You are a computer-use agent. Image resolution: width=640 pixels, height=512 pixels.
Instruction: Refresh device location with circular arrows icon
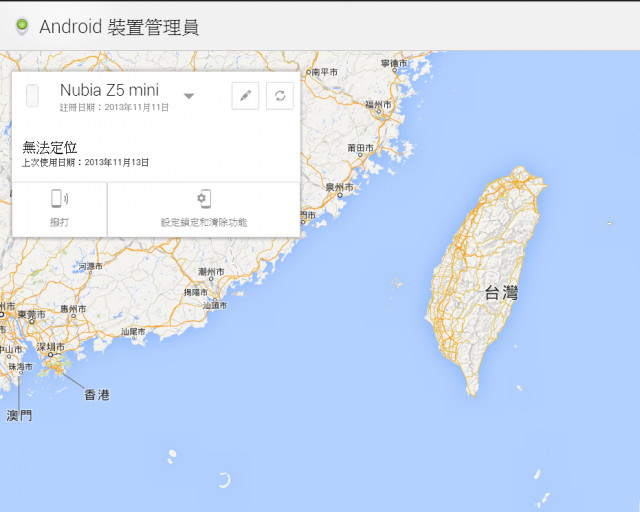tap(280, 96)
